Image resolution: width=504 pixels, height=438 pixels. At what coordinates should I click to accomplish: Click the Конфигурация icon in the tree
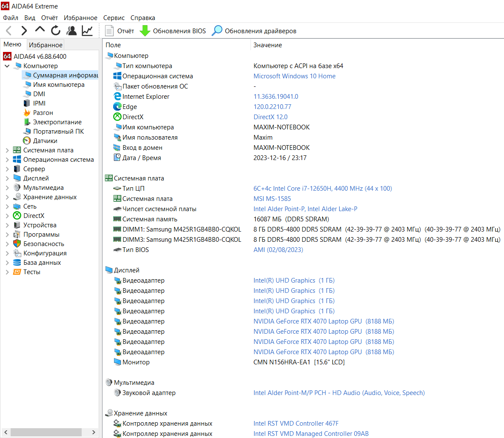(17, 253)
